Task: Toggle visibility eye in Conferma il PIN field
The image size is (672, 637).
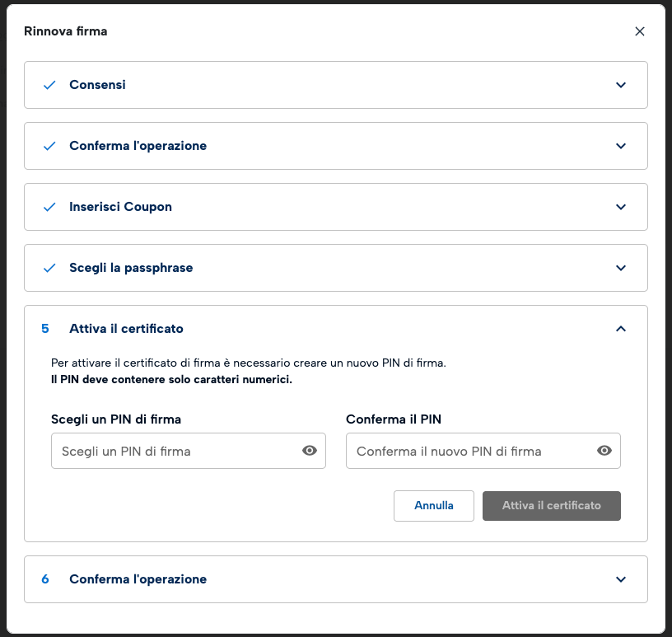Action: pos(604,451)
